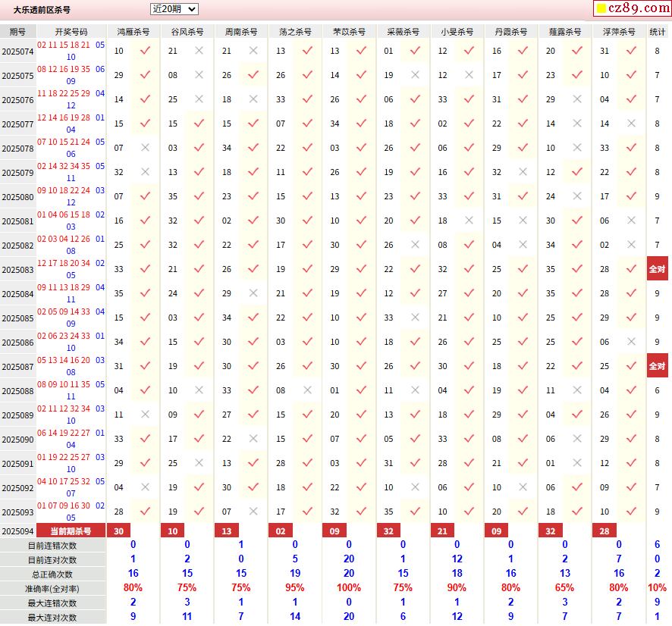Click current kill number 21 under 小旻杀号
Viewport: 672px width, 626px height.
(443, 531)
